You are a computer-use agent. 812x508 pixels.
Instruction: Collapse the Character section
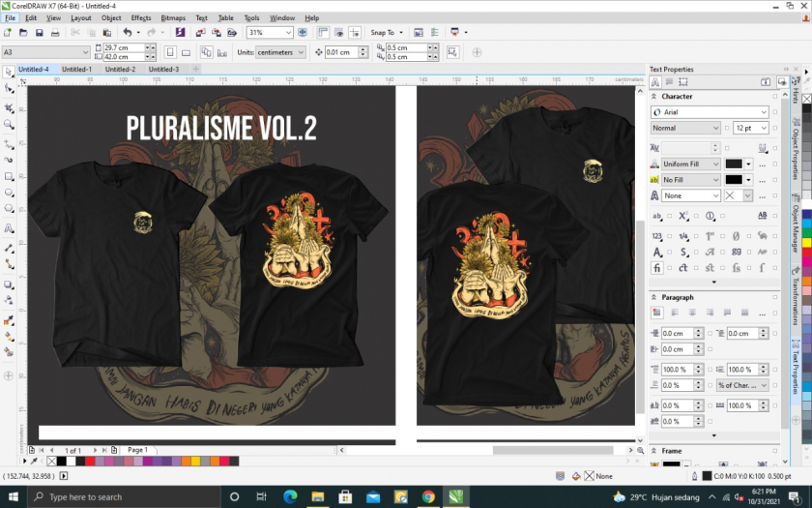click(654, 97)
